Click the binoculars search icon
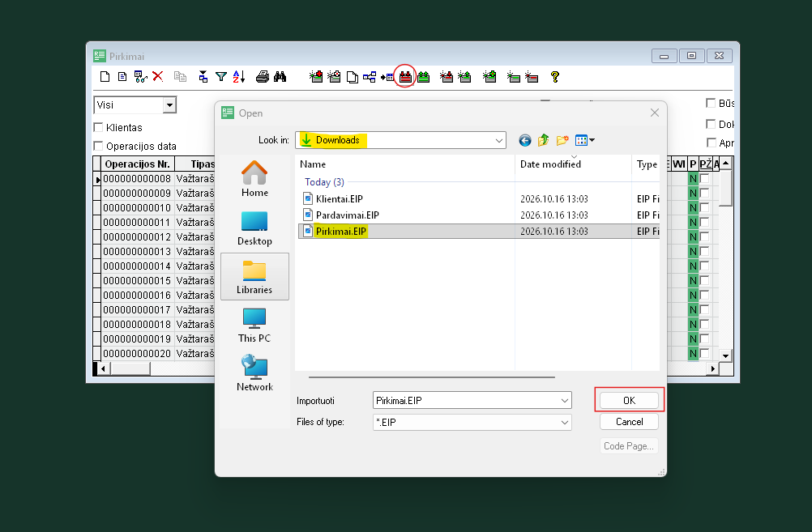Image resolution: width=812 pixels, height=532 pixels. point(280,77)
